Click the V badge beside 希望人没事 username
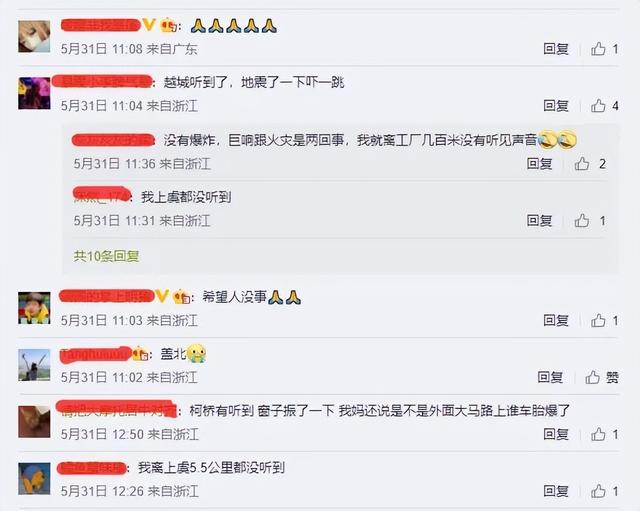Screen dimensions: 640x511 [162, 296]
